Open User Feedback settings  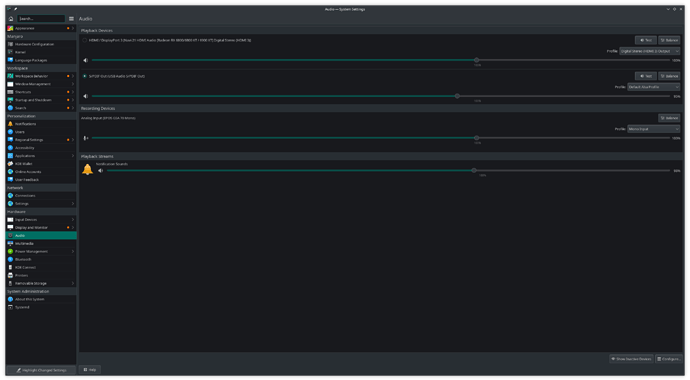[41, 179]
